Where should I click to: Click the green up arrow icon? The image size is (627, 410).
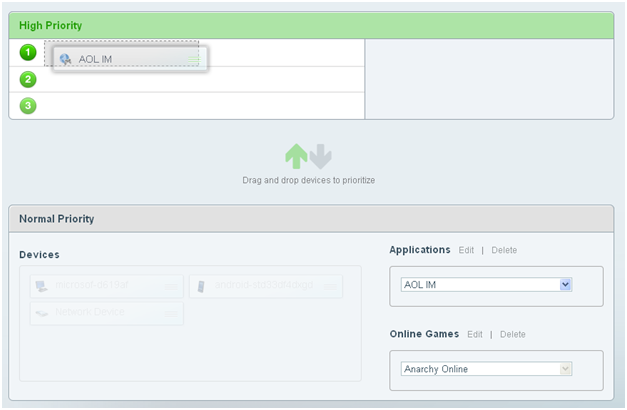pos(297,157)
